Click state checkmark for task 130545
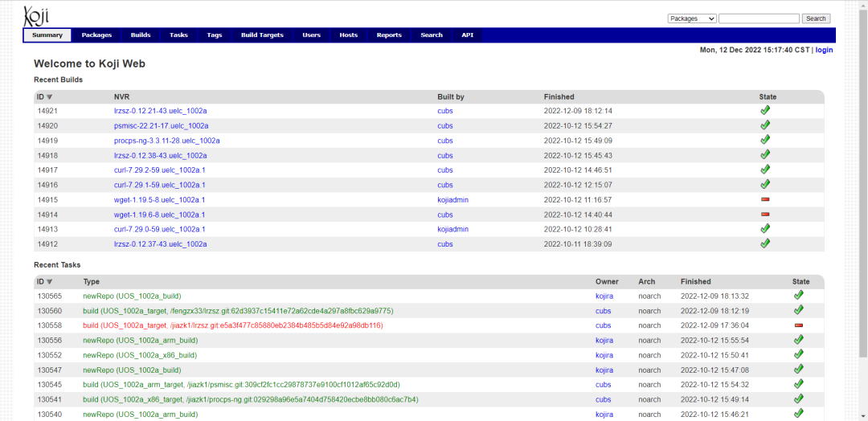 coord(798,384)
